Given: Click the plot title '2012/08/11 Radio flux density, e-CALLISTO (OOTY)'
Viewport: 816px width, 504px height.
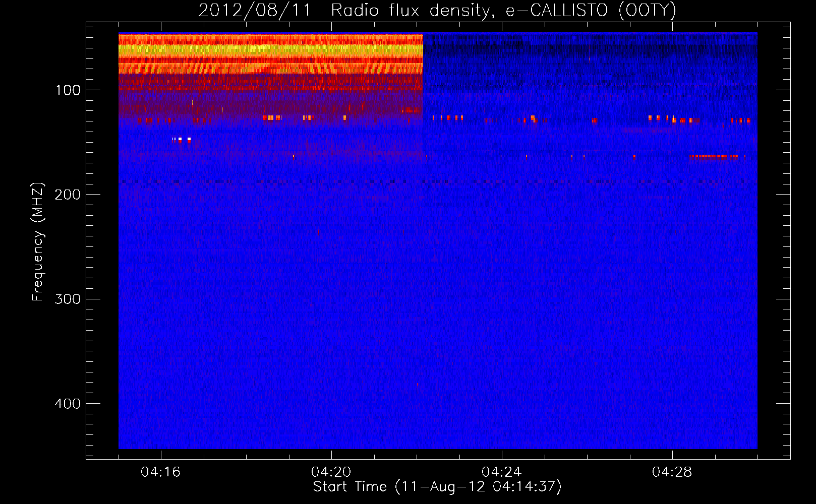Looking at the screenshot, I should click(437, 10).
